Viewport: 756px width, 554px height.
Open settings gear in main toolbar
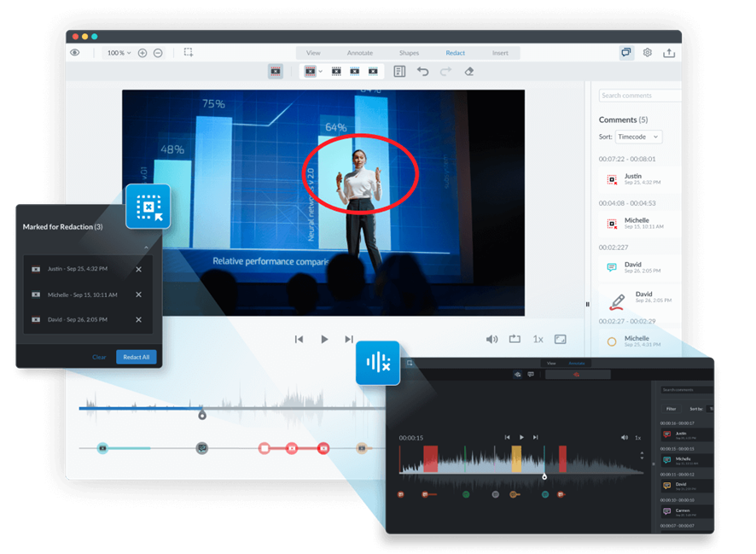647,53
